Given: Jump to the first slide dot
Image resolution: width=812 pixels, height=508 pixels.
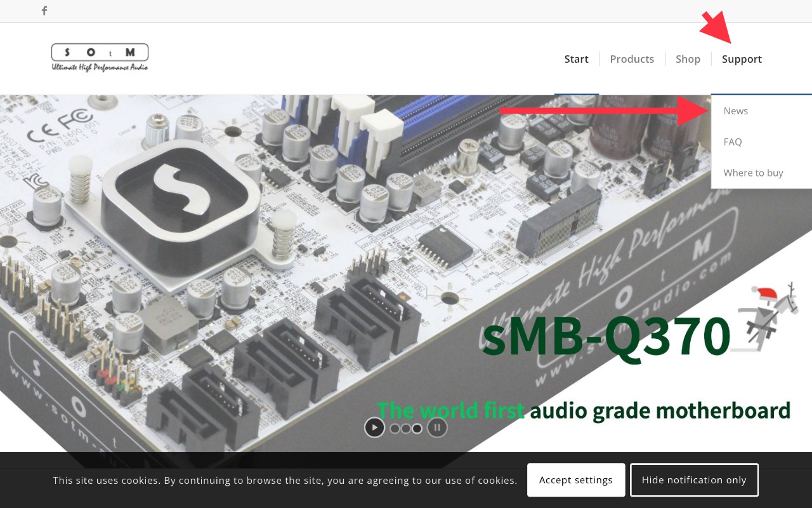Looking at the screenshot, I should pos(395,429).
